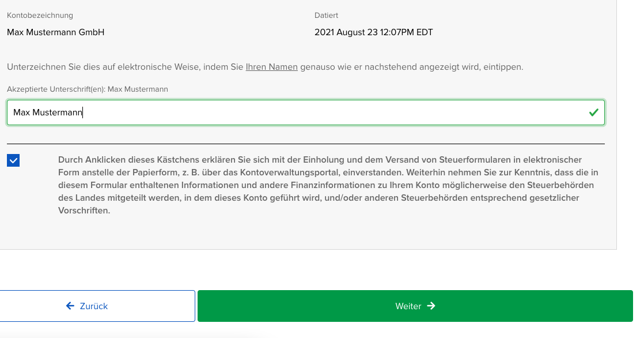The width and height of the screenshot is (644, 338).
Task: Click the "Datiert" label
Action: [x=326, y=16]
